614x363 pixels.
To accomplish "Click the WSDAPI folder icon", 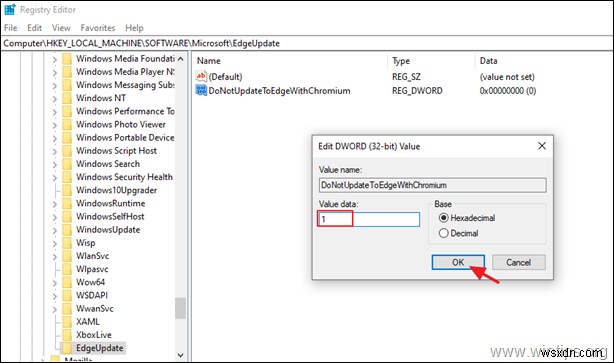I will click(67, 295).
